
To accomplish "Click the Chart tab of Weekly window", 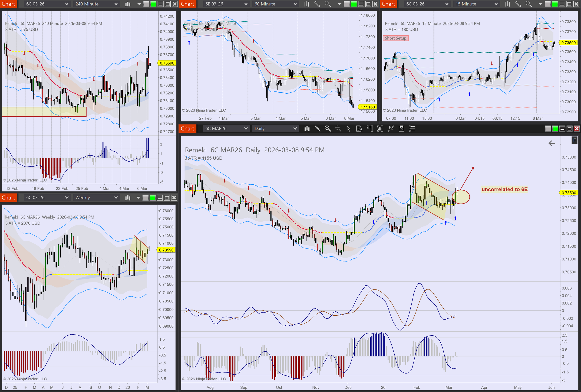I will click(9, 198).
